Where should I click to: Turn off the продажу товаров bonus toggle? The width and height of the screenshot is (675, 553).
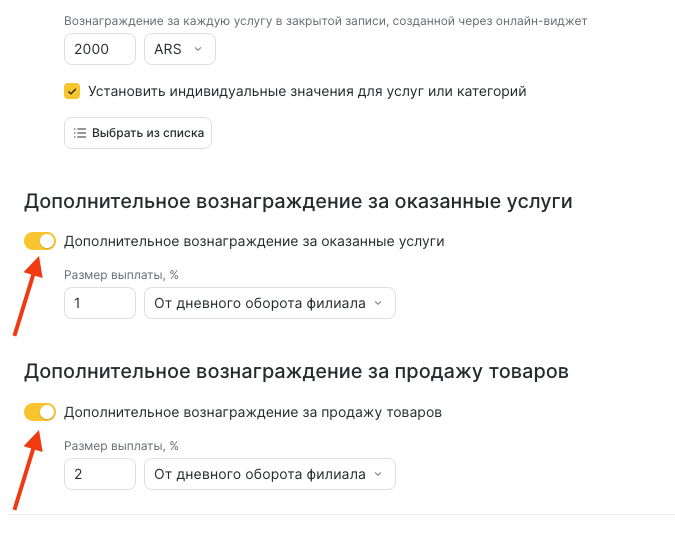(x=40, y=412)
